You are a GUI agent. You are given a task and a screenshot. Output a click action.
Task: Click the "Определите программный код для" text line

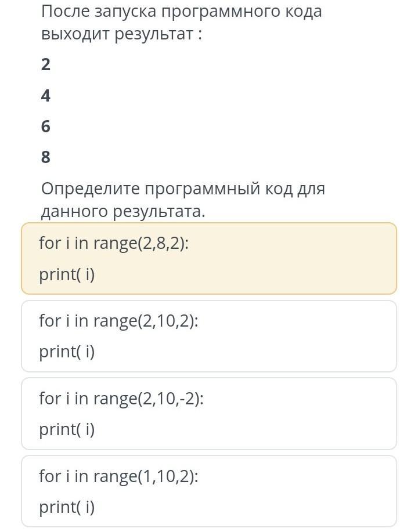point(183,189)
